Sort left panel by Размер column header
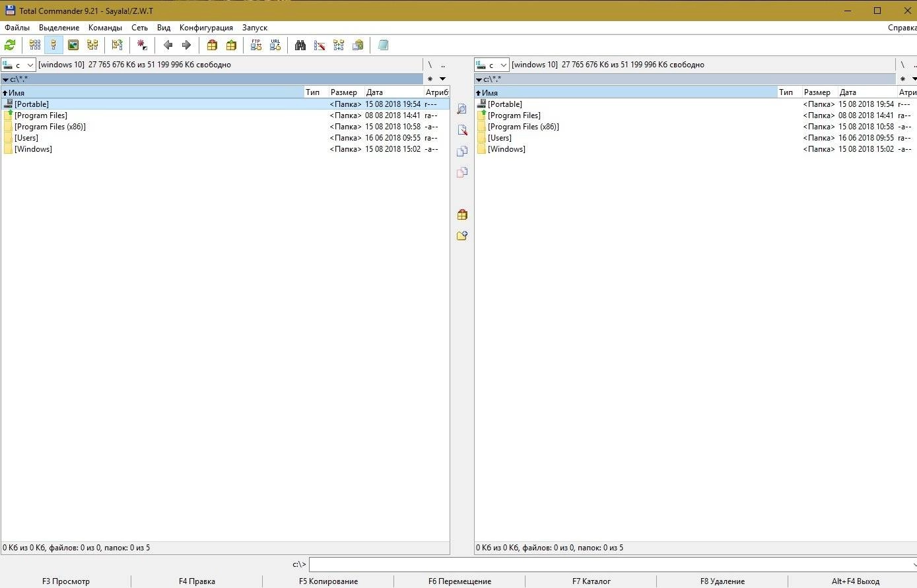Image resolution: width=917 pixels, height=588 pixels. (x=347, y=92)
